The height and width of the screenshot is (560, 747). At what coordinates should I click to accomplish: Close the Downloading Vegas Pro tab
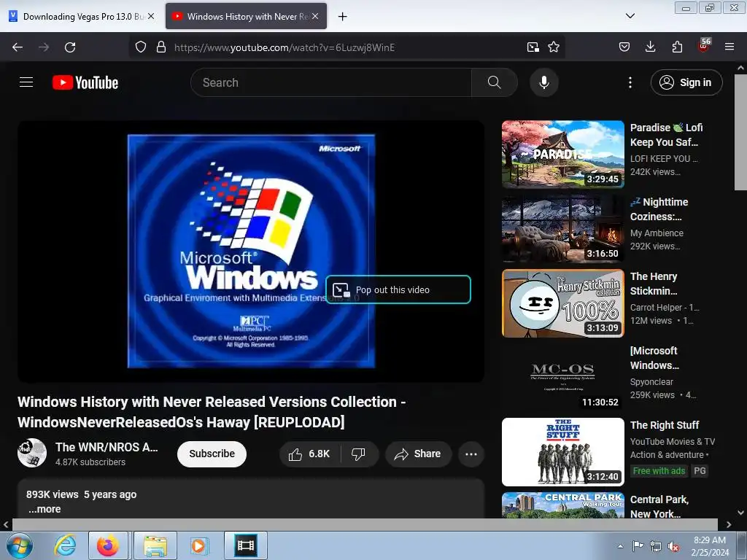point(151,16)
